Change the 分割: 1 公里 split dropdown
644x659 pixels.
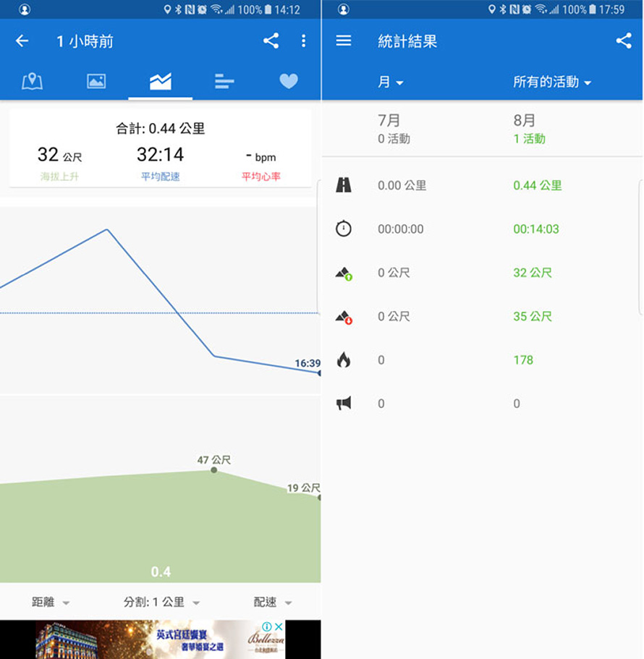[x=161, y=603]
